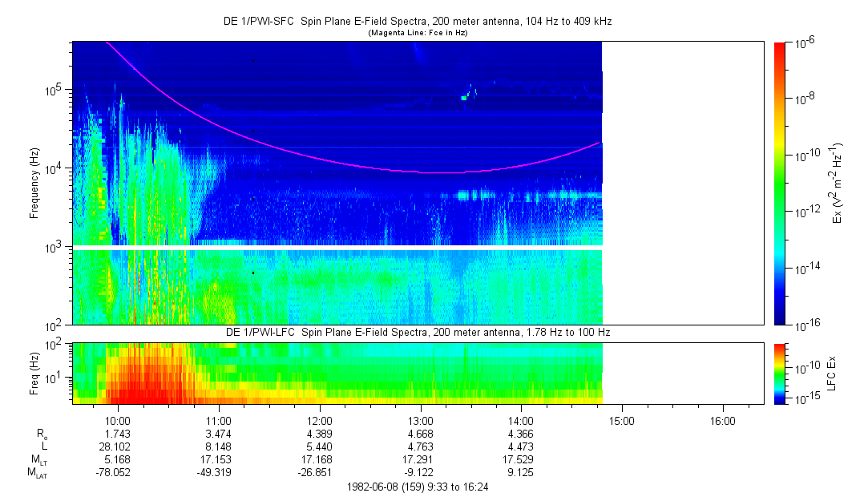Click the lower LFC colorbar 10^-10 tick label
Viewport: 868px width, 497px height.
[x=806, y=367]
